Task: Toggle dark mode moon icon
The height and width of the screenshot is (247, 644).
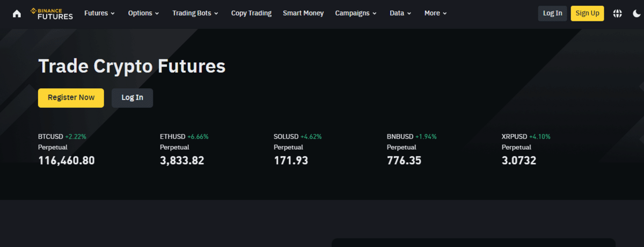Action: click(636, 13)
